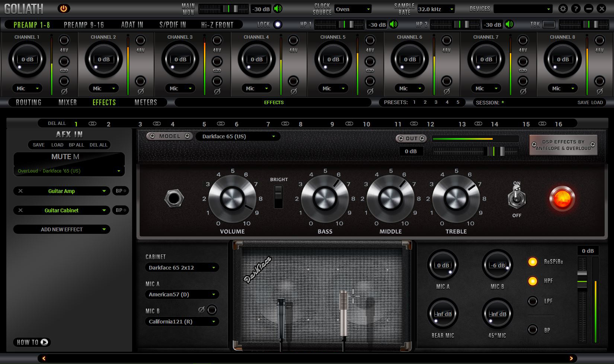Open the OverLoud - Darkface '65 preset dropdown

click(69, 171)
